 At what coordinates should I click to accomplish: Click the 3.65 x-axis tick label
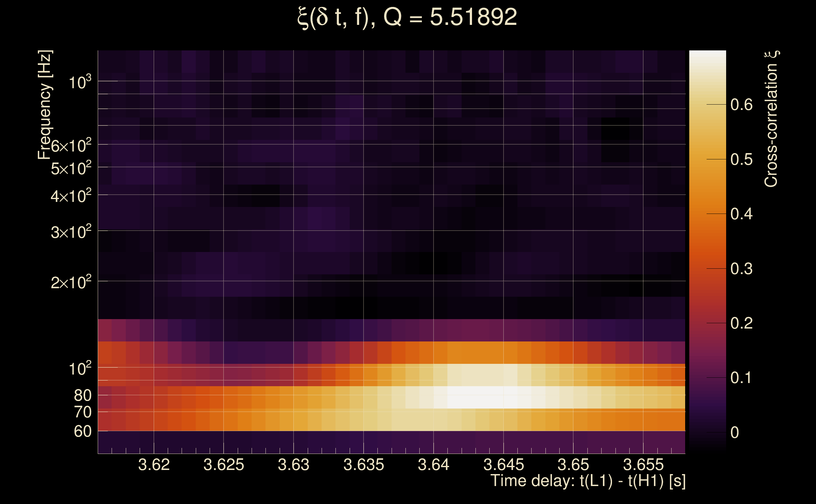(573, 465)
